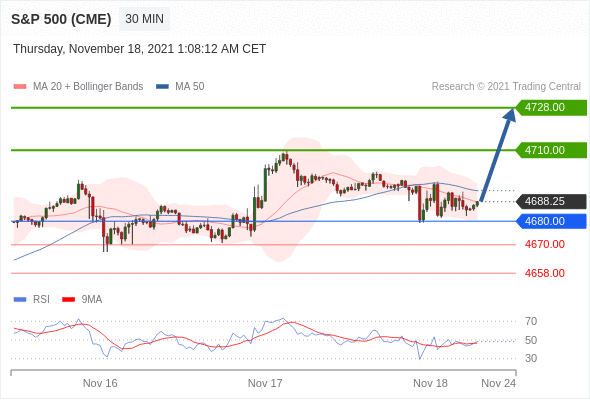Select the Nov 16 date axis label

(100, 383)
